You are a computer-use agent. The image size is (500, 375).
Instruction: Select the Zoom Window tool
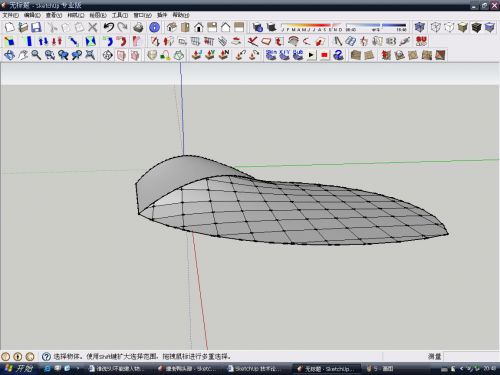(x=50, y=55)
